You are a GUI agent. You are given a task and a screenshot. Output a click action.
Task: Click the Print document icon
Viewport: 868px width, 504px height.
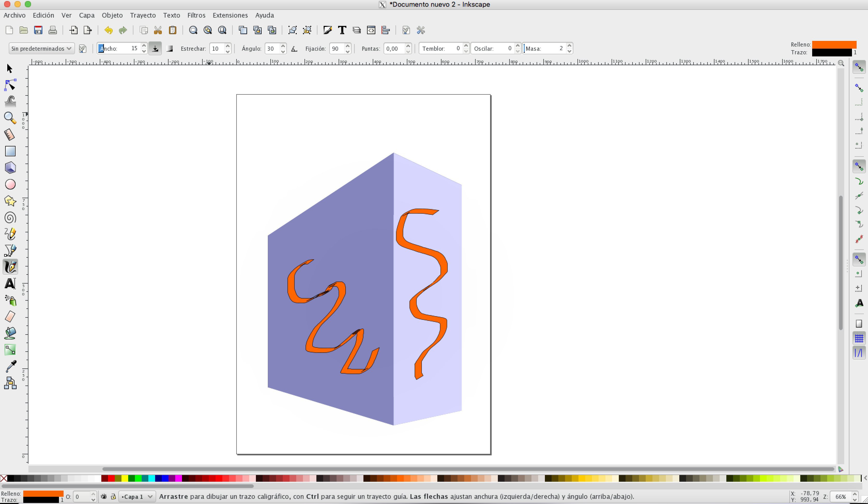tap(53, 30)
